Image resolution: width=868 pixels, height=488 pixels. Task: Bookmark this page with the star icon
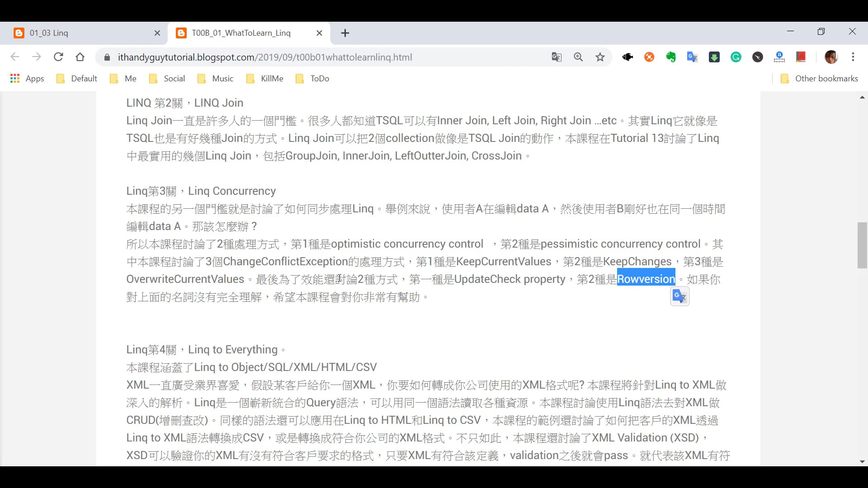pos(600,57)
